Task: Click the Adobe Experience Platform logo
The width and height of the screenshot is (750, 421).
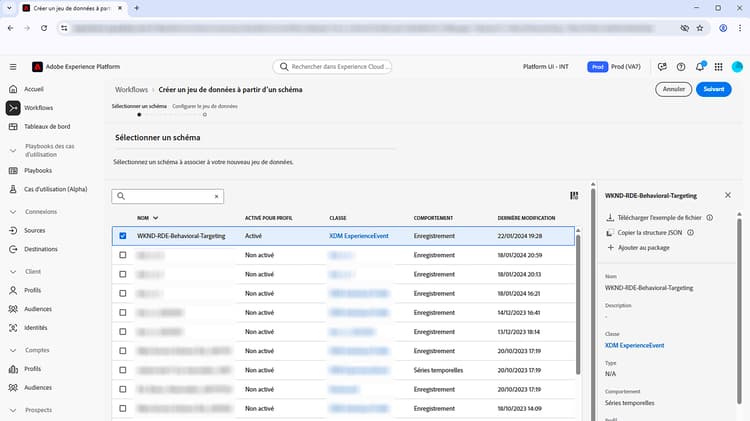Action: pyautogui.click(x=37, y=66)
